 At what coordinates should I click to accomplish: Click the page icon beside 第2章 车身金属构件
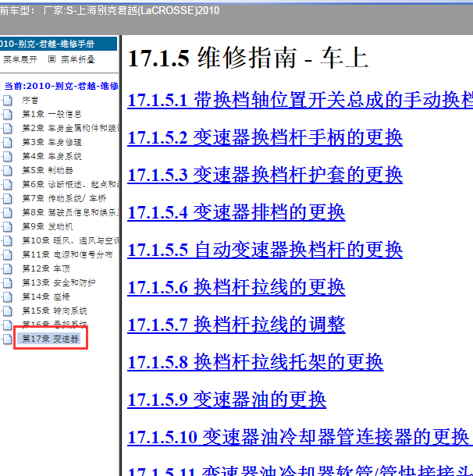8,129
